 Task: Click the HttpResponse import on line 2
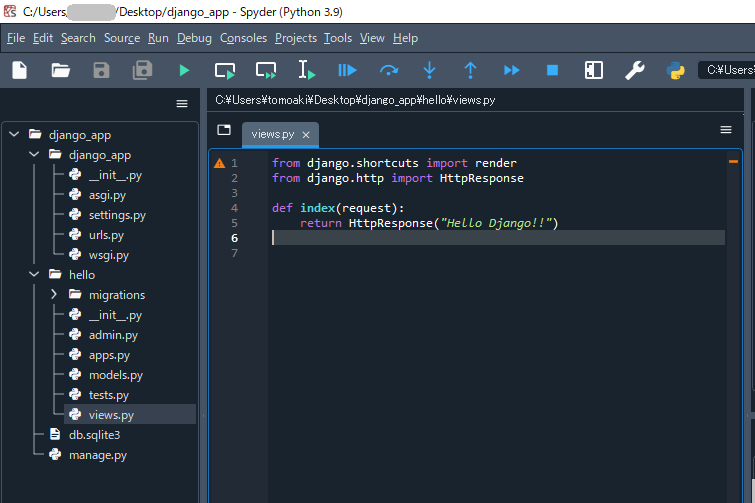(x=482, y=179)
